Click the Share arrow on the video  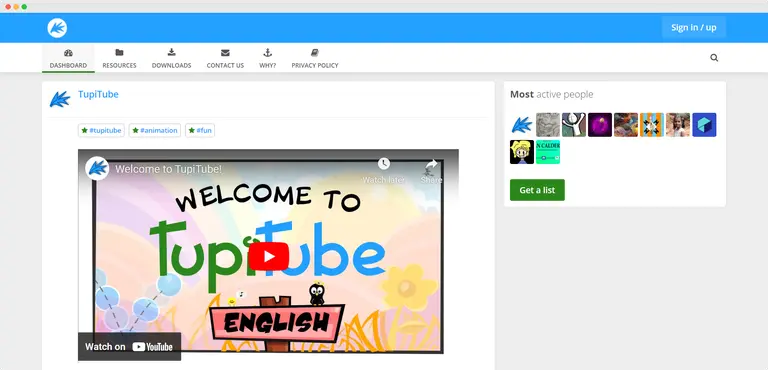[431, 164]
